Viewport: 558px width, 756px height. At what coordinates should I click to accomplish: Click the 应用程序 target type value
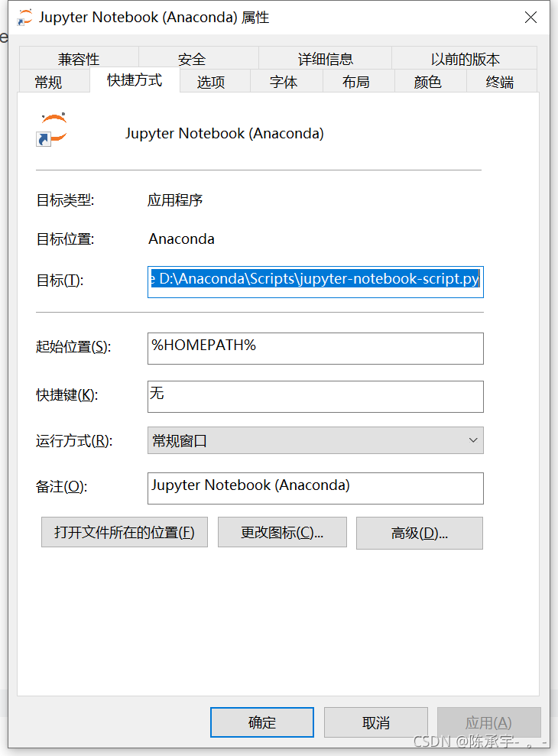[174, 200]
